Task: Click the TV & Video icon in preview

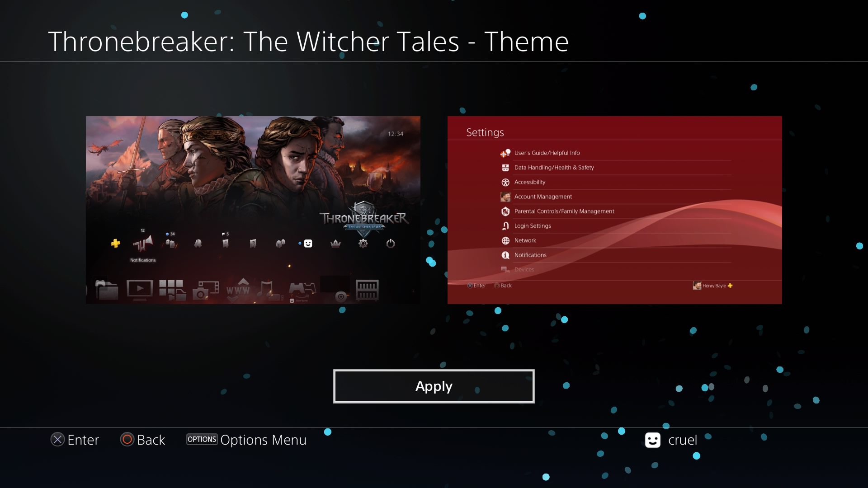Action: coord(140,290)
